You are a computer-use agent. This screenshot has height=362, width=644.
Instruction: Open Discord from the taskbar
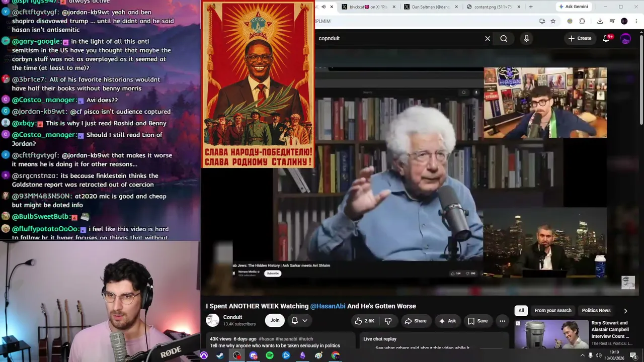click(253, 355)
